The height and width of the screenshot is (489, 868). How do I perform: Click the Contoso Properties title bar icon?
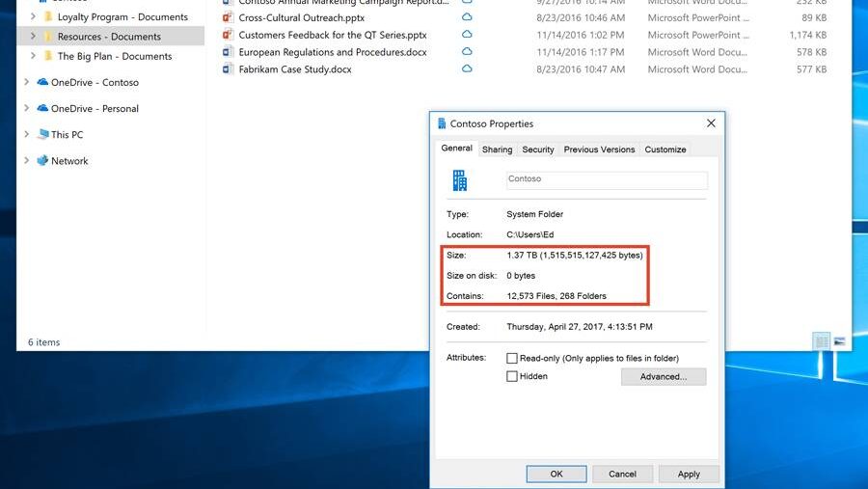[441, 123]
